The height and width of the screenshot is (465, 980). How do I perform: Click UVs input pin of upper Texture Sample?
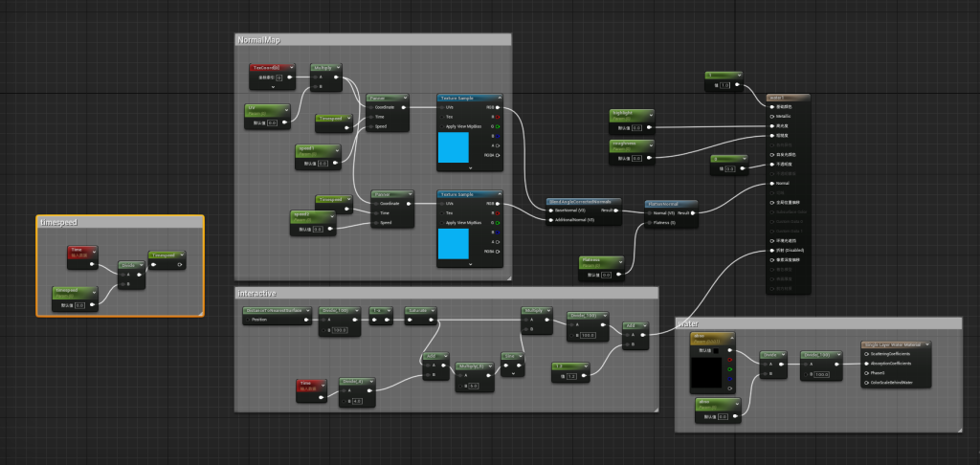442,107
